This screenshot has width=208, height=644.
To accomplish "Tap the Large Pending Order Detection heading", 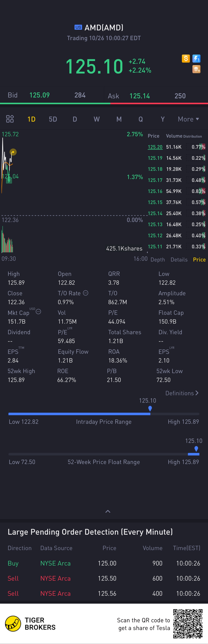I will (90, 532).
